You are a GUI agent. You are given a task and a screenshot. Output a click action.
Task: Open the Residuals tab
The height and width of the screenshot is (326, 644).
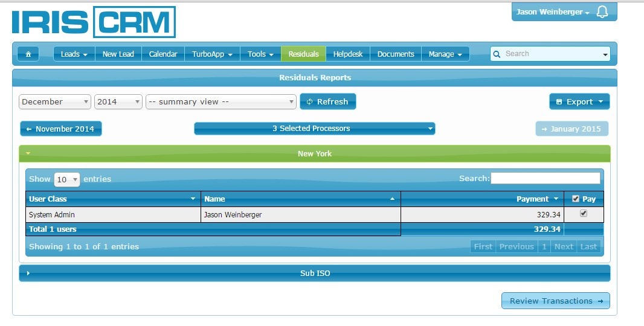click(303, 54)
